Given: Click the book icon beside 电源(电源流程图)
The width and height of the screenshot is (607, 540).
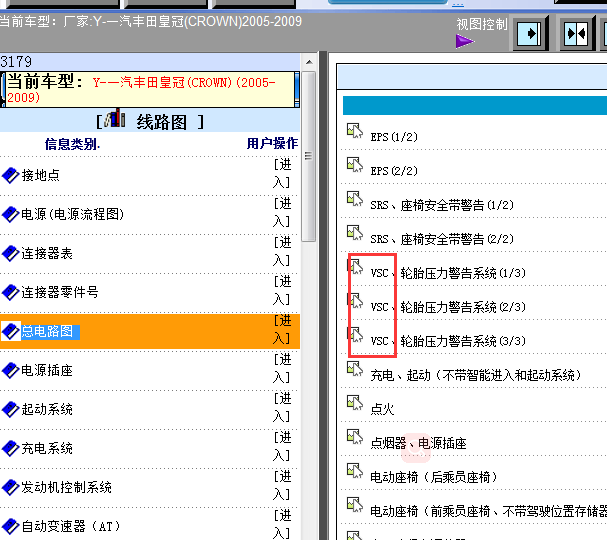Looking at the screenshot, I should pyautogui.click(x=10, y=214).
